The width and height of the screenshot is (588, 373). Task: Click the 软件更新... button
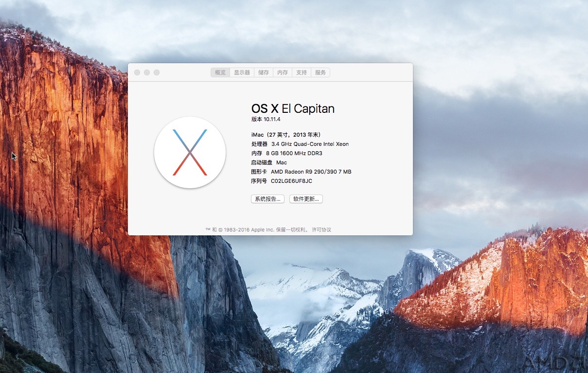pos(306,199)
